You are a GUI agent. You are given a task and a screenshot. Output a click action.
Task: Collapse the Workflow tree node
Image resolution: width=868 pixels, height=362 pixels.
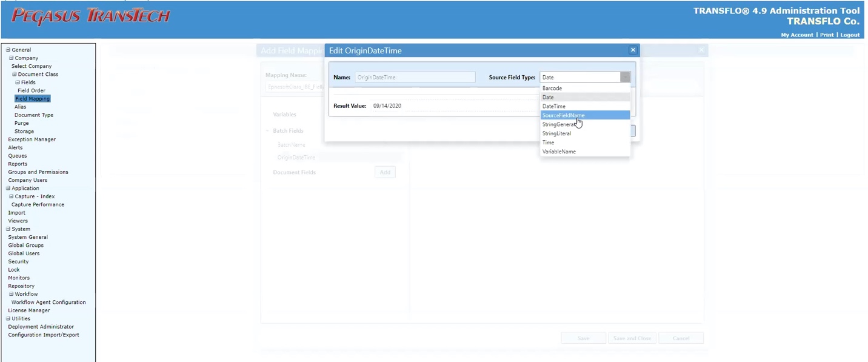11,294
